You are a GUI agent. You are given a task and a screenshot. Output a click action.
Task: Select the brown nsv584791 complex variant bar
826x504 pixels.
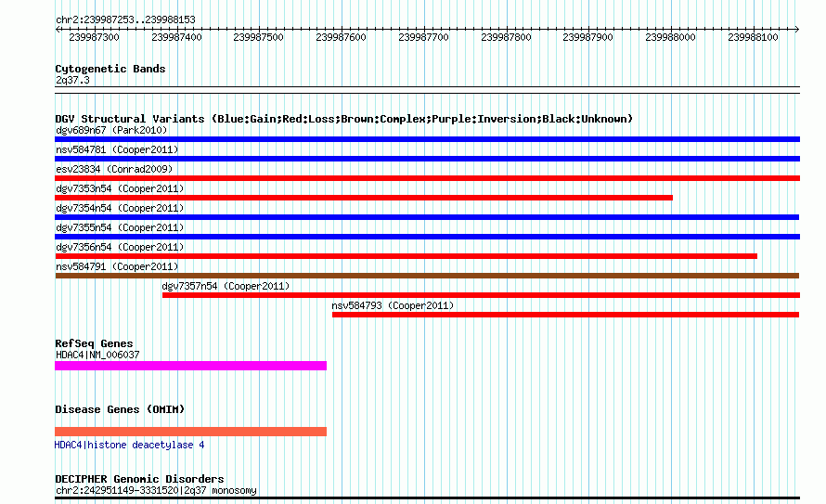[427, 276]
